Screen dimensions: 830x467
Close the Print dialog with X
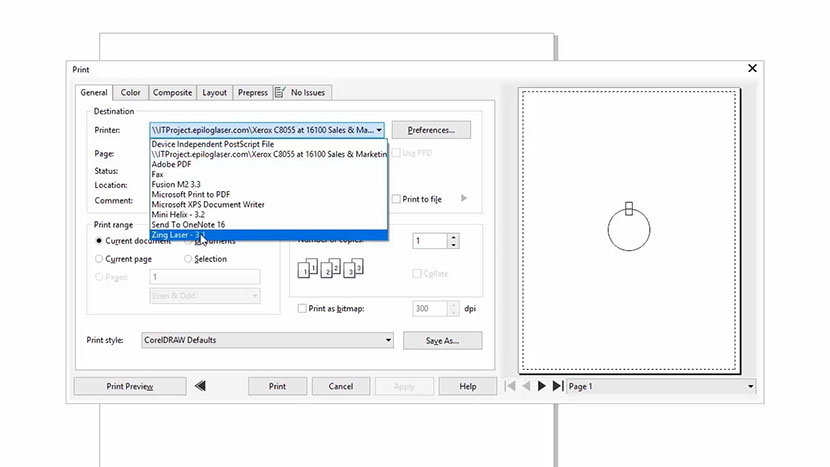coord(752,69)
